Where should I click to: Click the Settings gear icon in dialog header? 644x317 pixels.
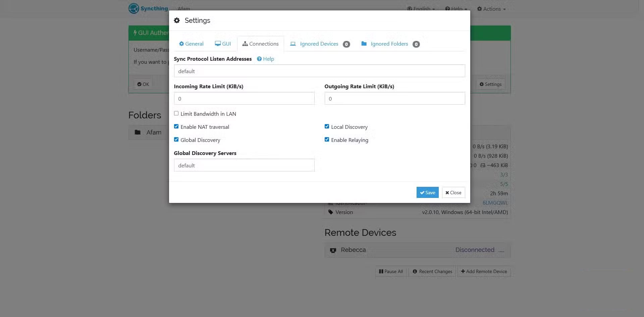click(x=177, y=20)
